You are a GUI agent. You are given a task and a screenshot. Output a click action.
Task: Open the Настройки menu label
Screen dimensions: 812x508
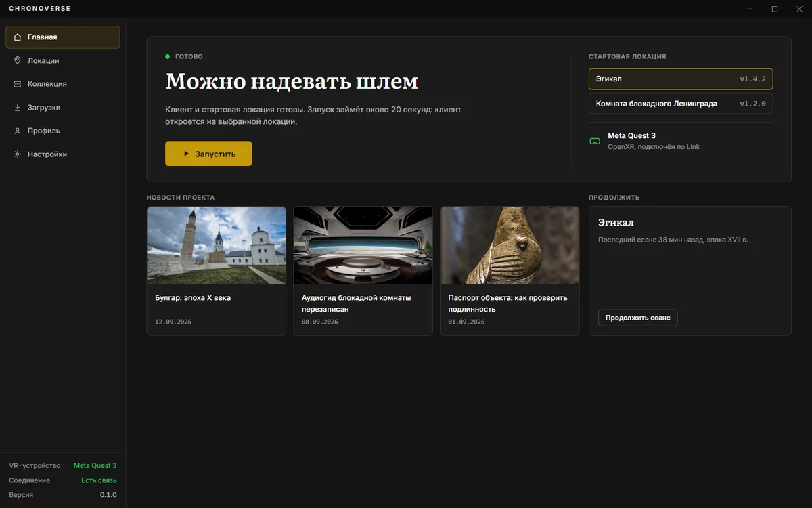click(x=47, y=154)
